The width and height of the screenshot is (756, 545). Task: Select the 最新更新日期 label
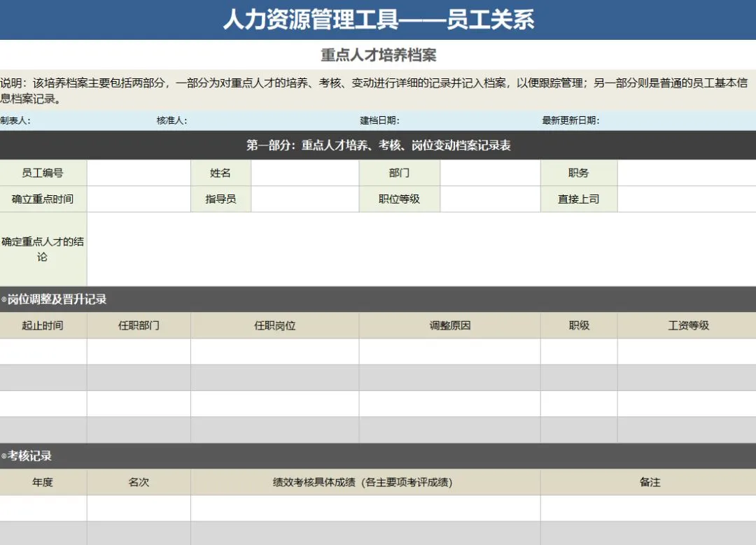(570, 120)
